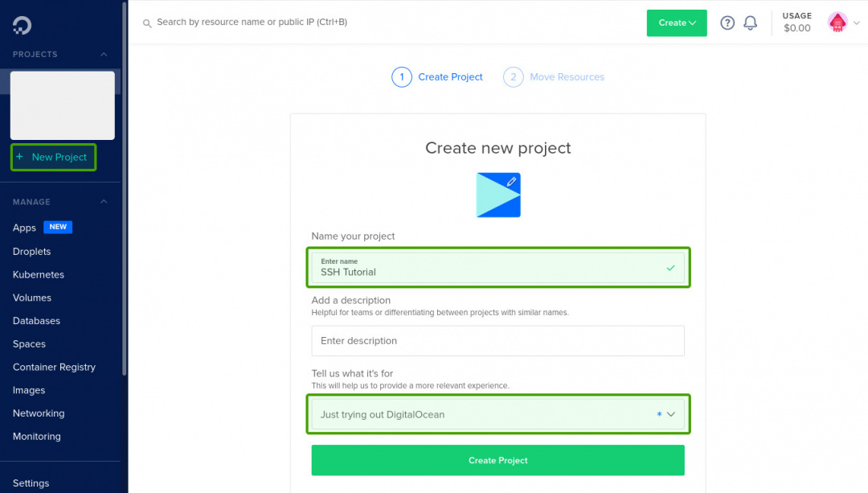The image size is (868, 493).
Task: Click the New Project link
Action: pyautogui.click(x=59, y=158)
